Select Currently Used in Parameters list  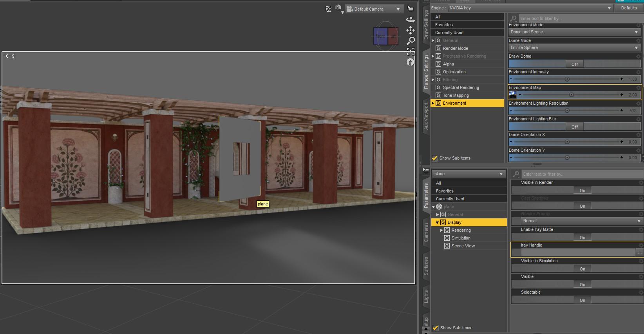point(469,199)
